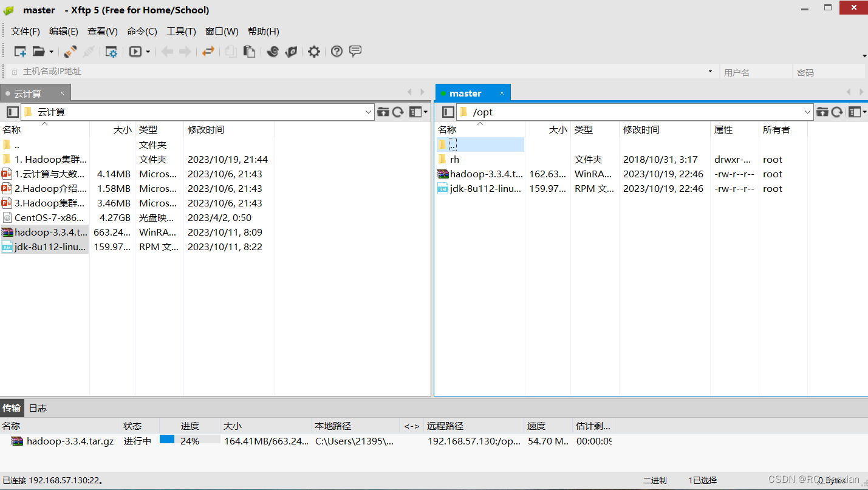868x490 pixels.
Task: Expand the /opt remote path dropdown
Action: click(x=808, y=112)
